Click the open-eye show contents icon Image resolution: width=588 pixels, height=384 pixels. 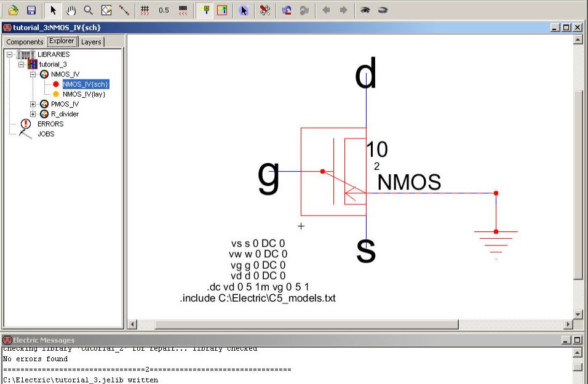pos(365,10)
